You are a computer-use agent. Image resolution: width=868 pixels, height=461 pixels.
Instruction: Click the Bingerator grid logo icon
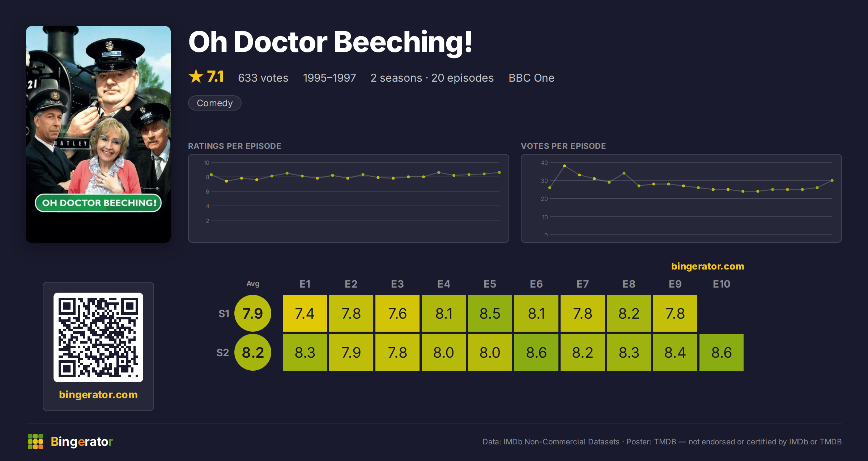(x=35, y=441)
